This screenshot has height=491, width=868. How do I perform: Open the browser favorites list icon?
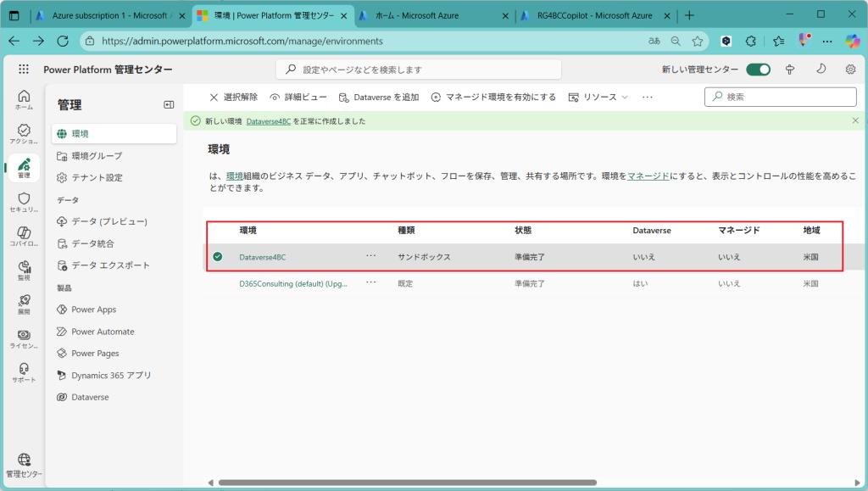(x=778, y=41)
